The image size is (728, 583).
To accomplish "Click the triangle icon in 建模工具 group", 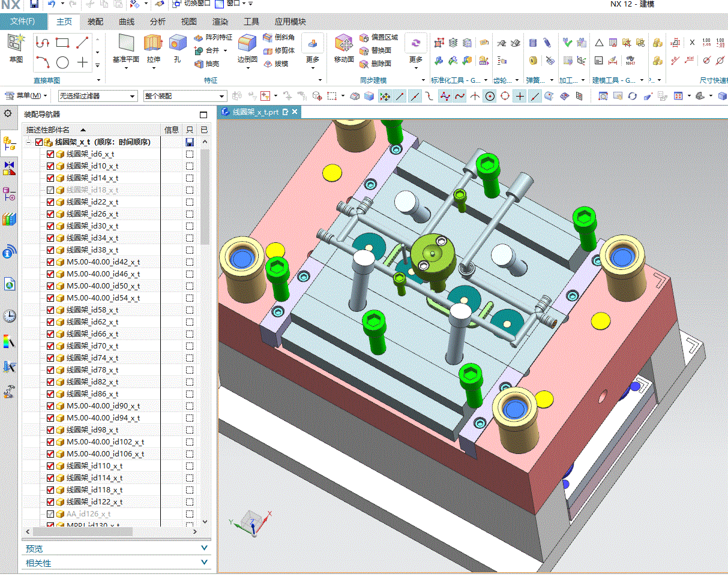I will (599, 43).
